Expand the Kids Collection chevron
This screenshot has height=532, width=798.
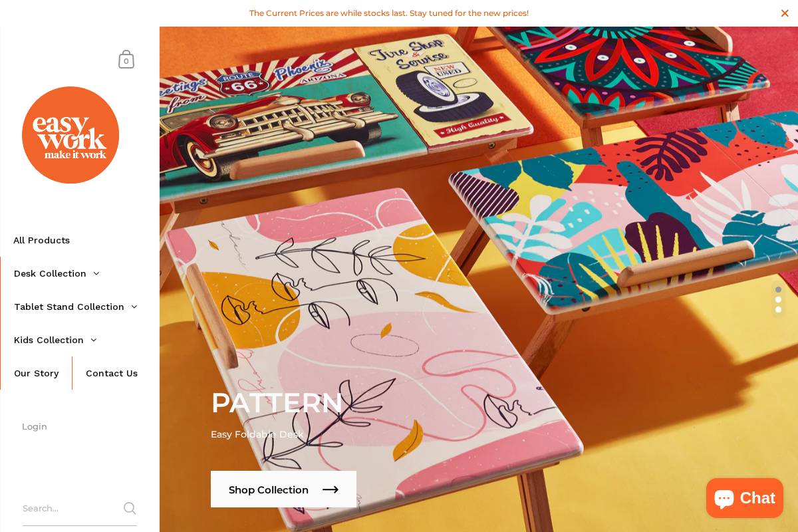coord(94,340)
